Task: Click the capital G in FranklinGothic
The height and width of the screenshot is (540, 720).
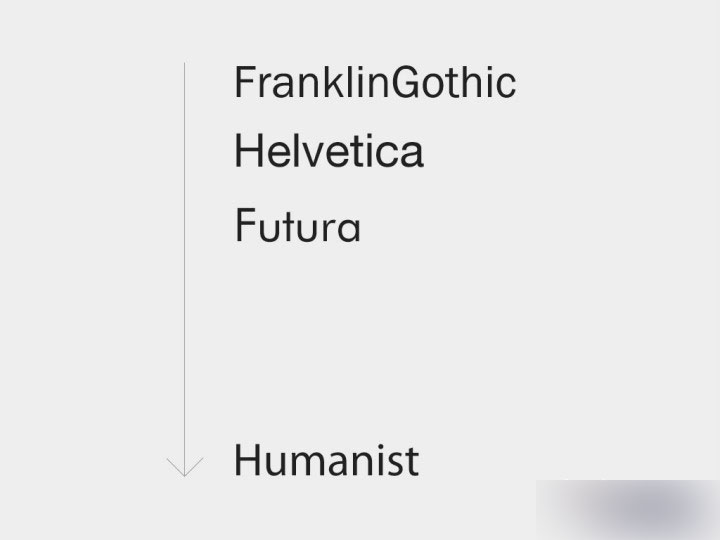Action: pos(406,82)
